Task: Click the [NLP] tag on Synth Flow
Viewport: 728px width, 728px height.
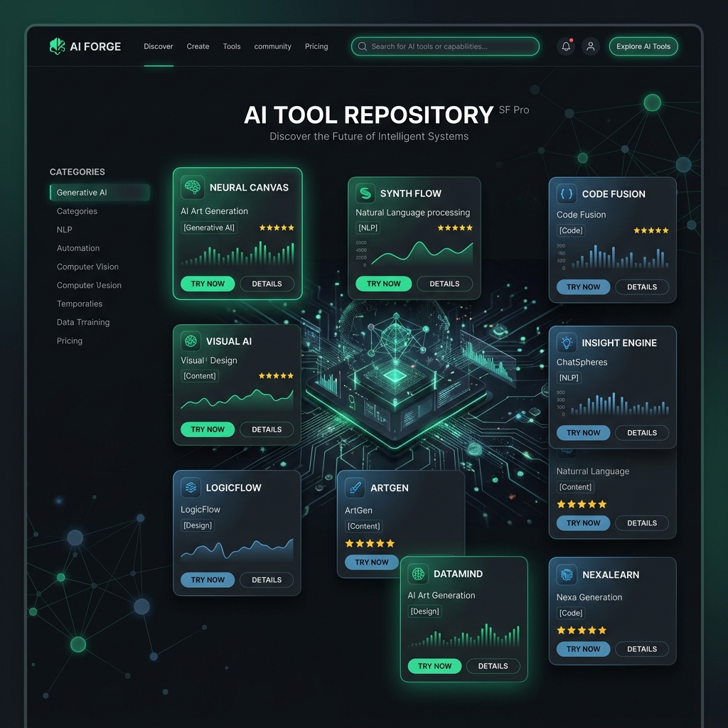Action: pos(368,227)
